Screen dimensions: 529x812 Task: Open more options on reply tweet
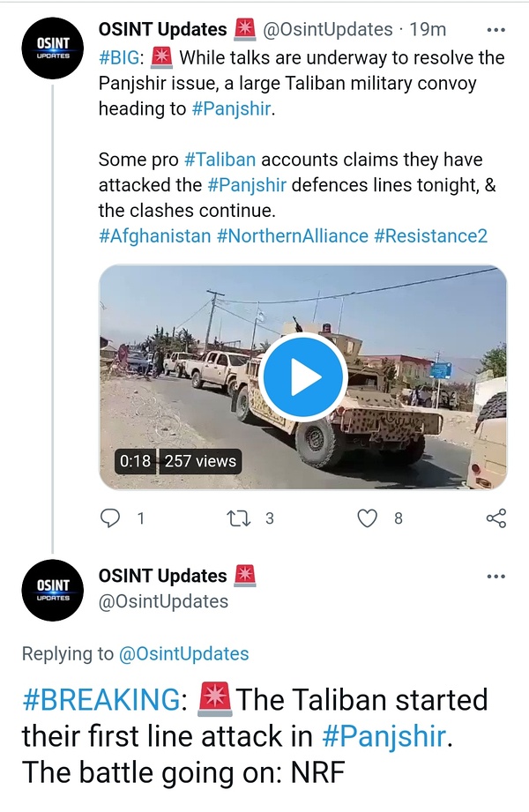point(496,577)
